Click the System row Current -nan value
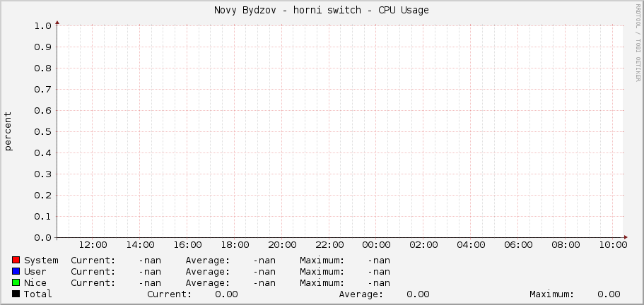The height and width of the screenshot is (305, 644). point(150,261)
